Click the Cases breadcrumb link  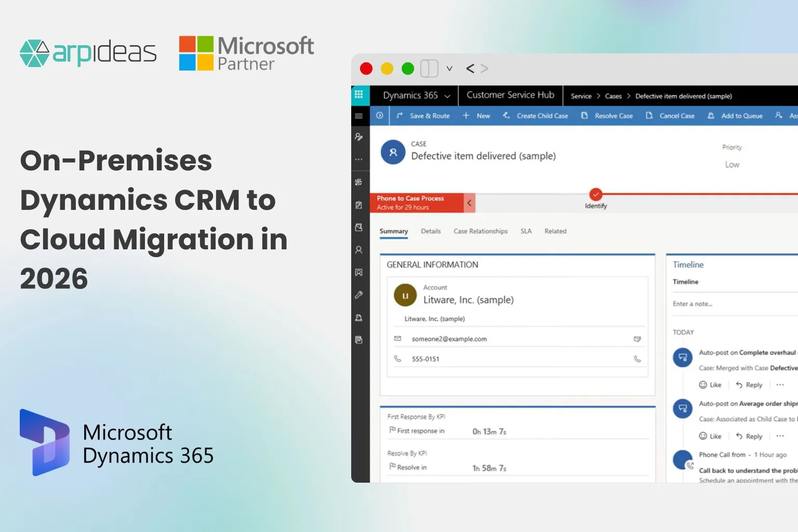coord(613,96)
